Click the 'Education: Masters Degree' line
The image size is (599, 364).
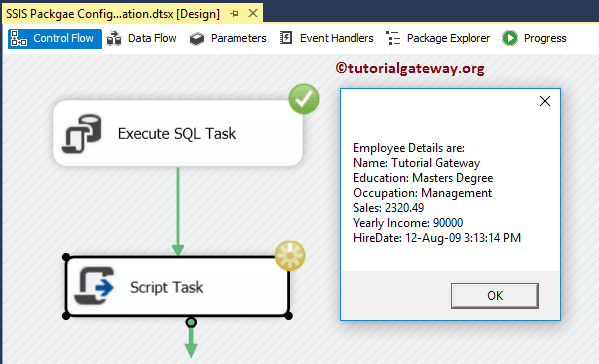[423, 178]
